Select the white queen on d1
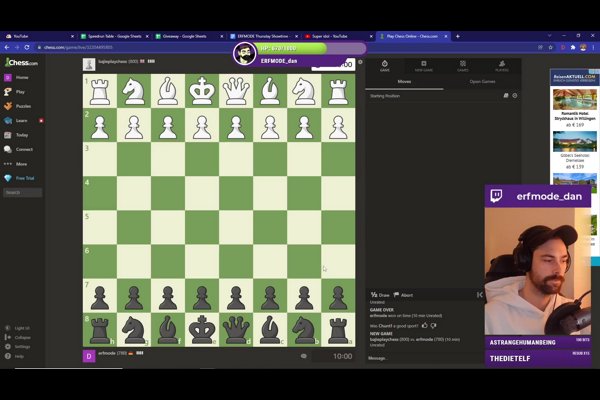Image resolution: width=600 pixels, height=400 pixels. pyautogui.click(x=236, y=91)
